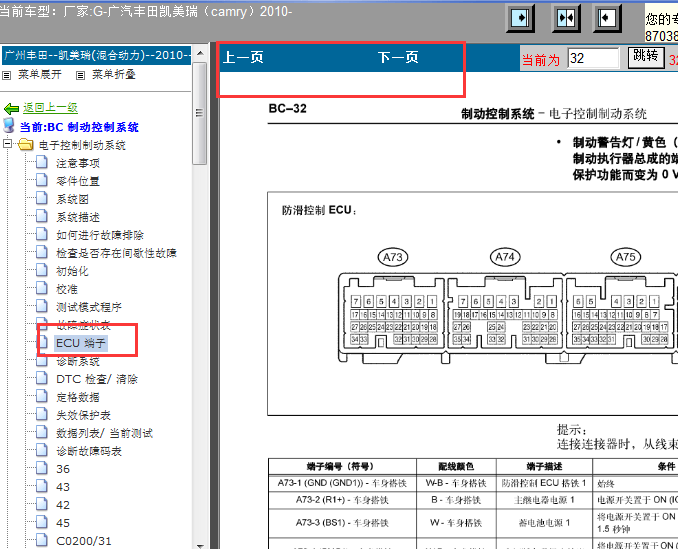Click the 跳转 jump button
This screenshot has width=678, height=549.
coord(646,57)
